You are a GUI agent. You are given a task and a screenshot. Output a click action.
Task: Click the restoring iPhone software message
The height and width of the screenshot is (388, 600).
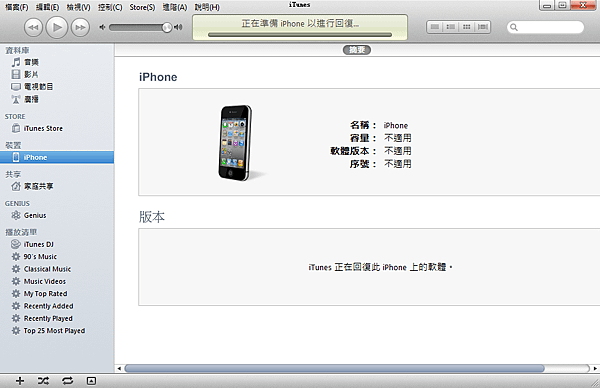(x=380, y=267)
